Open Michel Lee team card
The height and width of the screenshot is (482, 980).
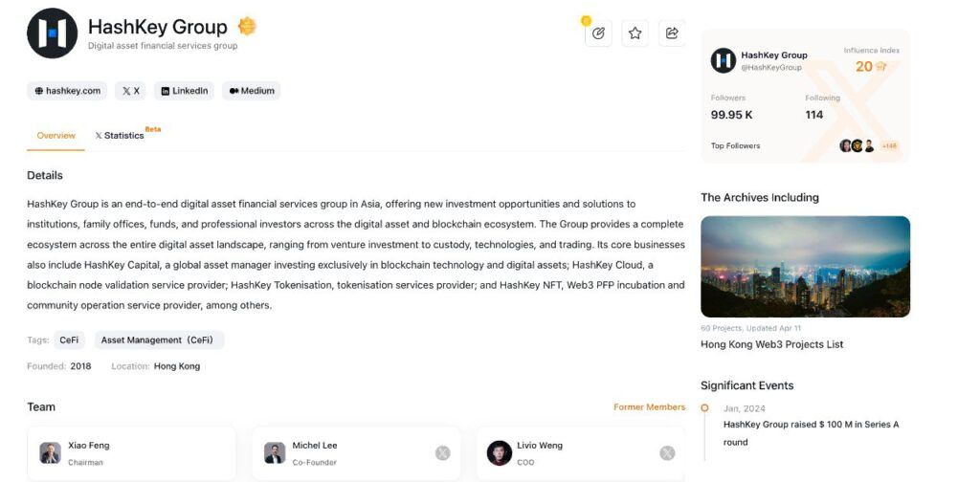point(356,453)
